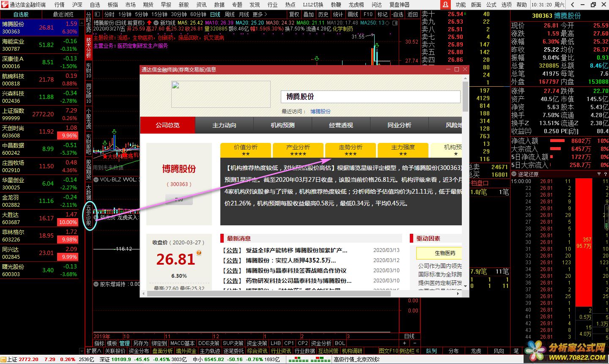Screen dimensions: 609x364
Task: Open the 选项 menu
Action: [506, 5]
